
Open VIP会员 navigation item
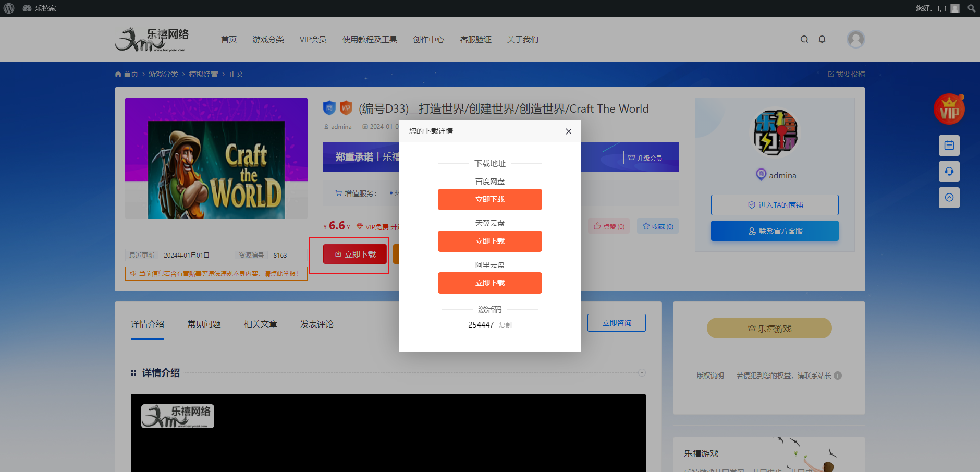(313, 40)
